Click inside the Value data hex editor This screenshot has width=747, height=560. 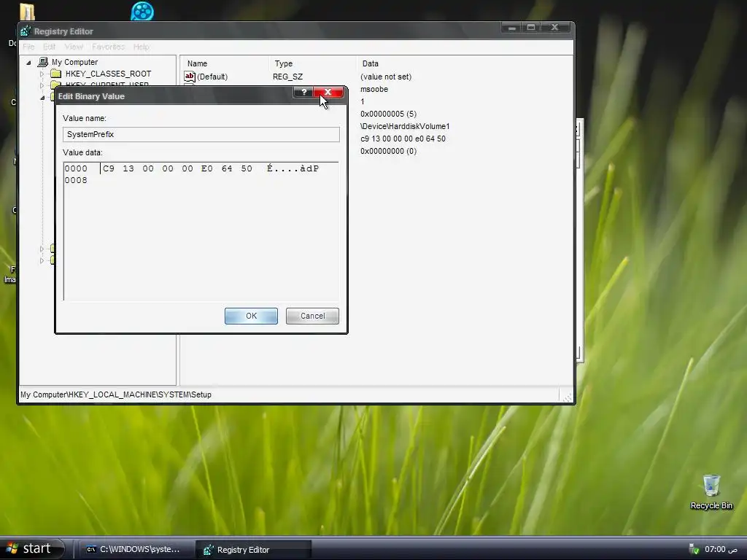click(x=201, y=231)
